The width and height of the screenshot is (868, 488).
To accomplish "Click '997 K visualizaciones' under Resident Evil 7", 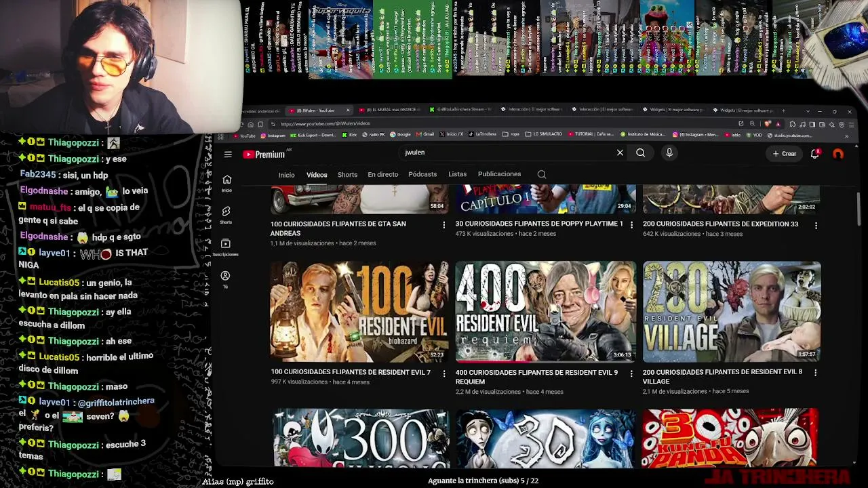I will (x=299, y=382).
